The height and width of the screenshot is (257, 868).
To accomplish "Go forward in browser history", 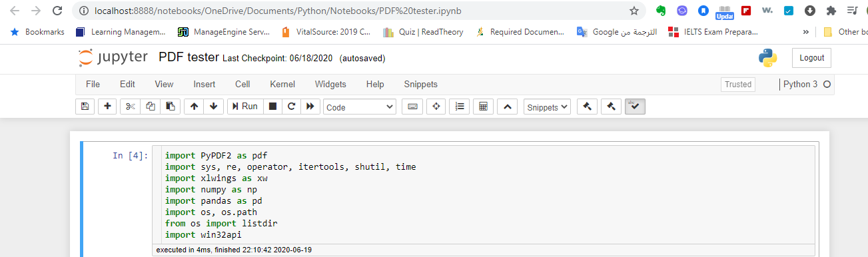I will 36,11.
